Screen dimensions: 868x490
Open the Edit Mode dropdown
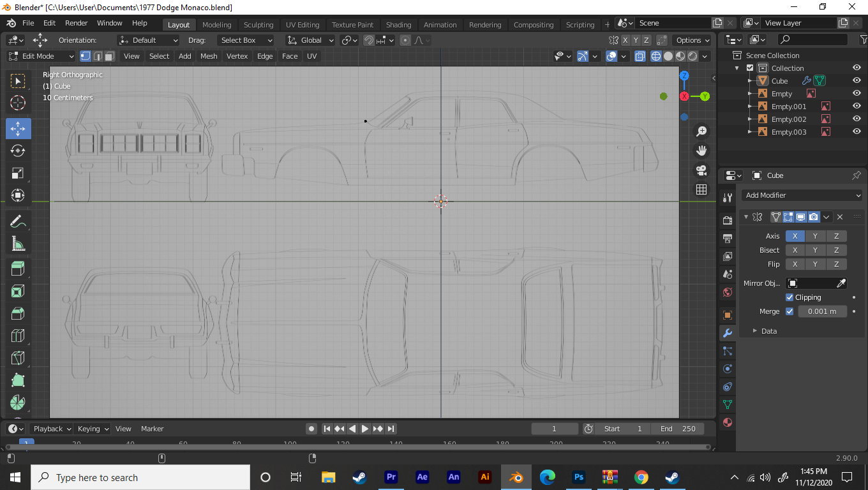pyautogui.click(x=41, y=56)
